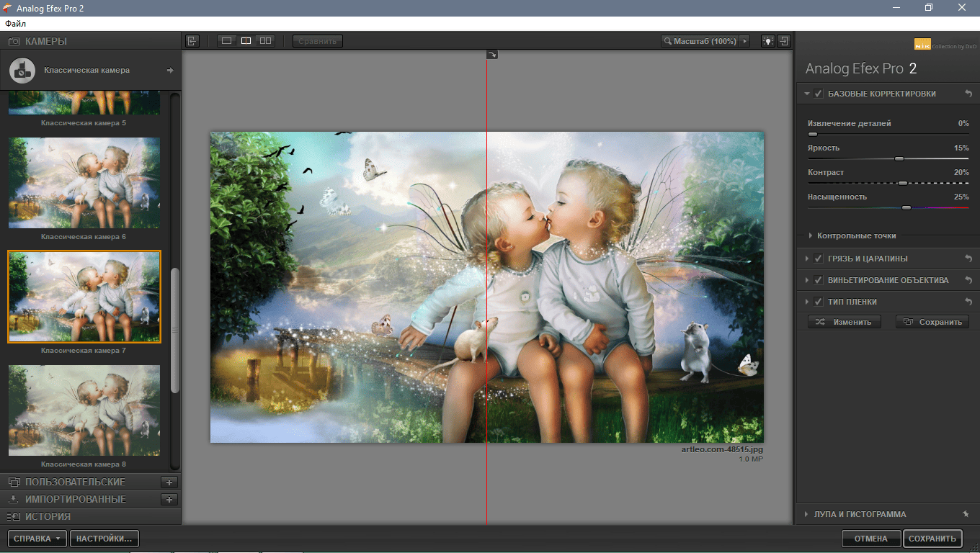
Task: Hide the left presets panel toggle icon
Action: (x=192, y=41)
